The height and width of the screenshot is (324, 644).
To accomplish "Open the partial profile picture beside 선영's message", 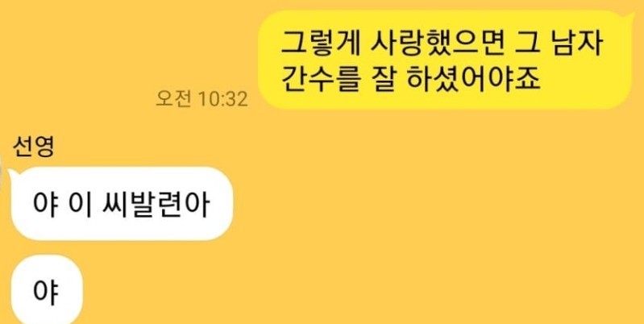I will coord(2,175).
